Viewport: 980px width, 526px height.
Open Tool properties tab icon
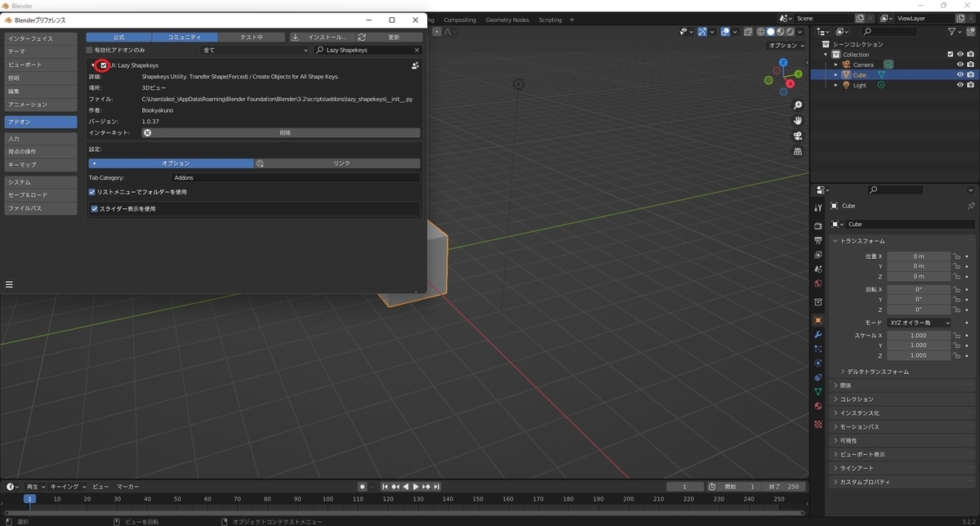pos(817,207)
